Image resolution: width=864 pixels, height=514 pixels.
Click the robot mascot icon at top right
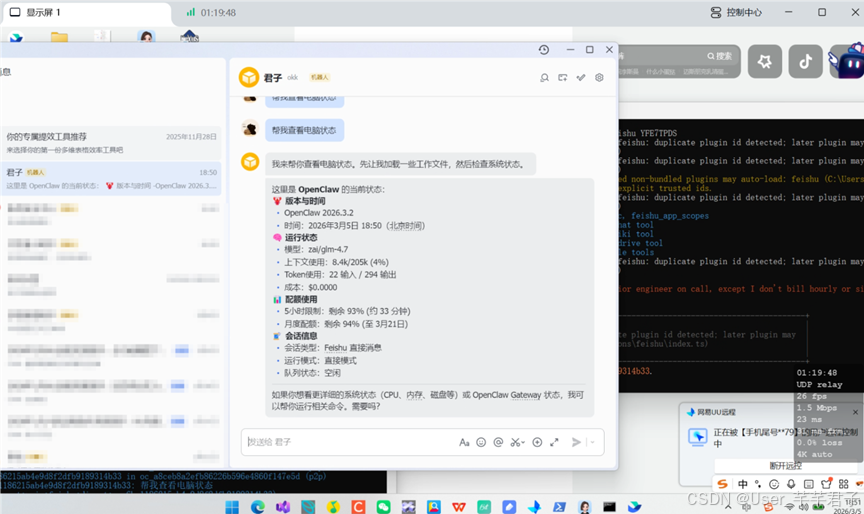pyautogui.click(x=847, y=61)
